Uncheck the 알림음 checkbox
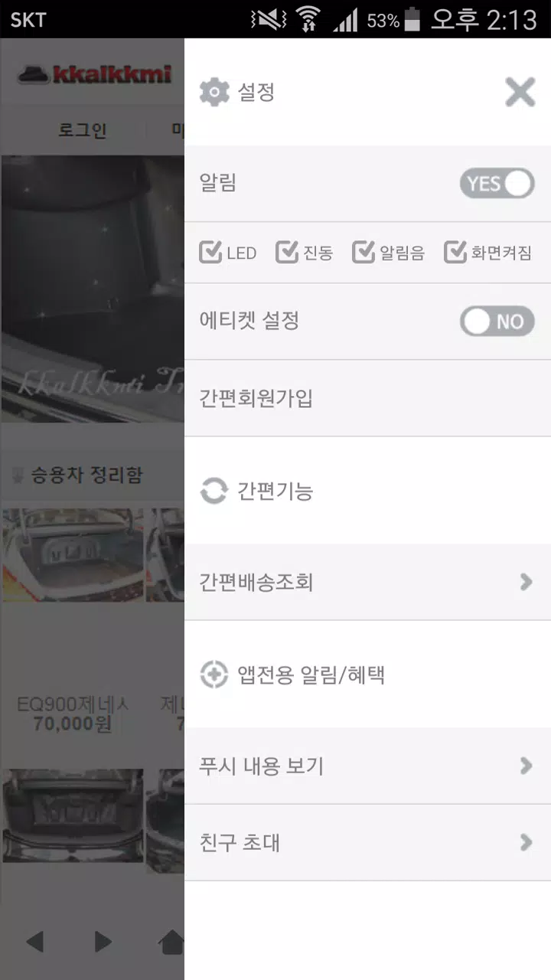This screenshot has width=551, height=980. tap(364, 252)
